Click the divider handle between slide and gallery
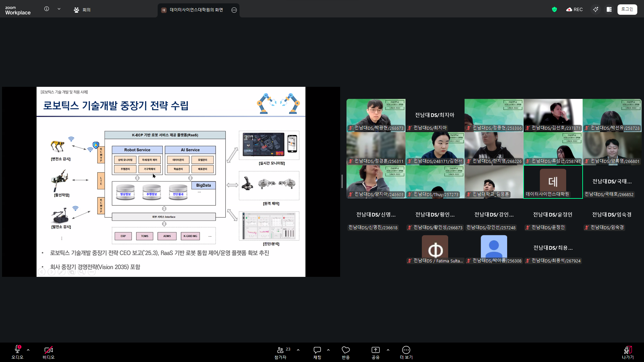Viewport: 644px width, 362px height. (x=342, y=181)
